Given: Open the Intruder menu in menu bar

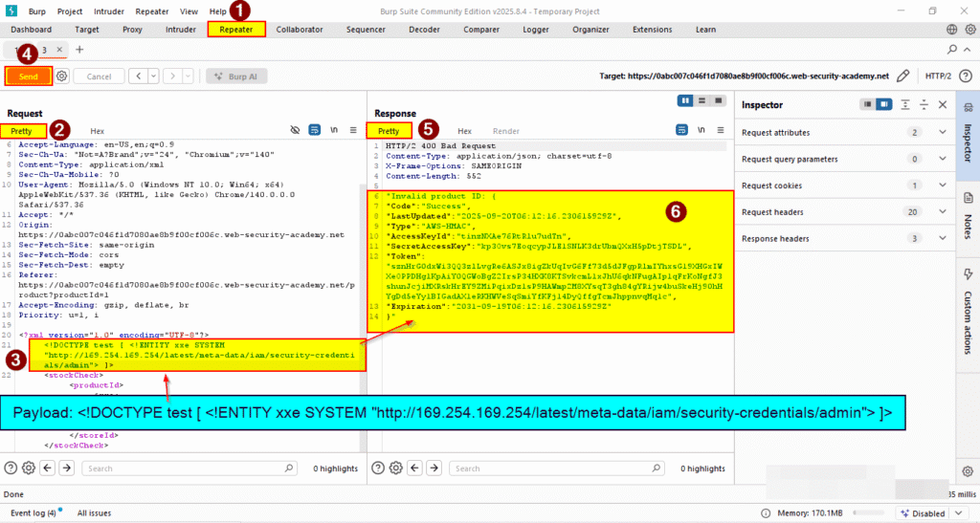Looking at the screenshot, I should tap(109, 11).
